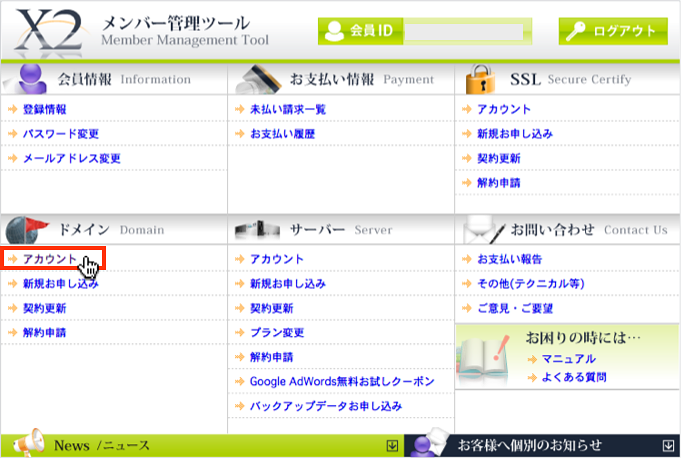Screen dimensions: 681x458
Task: Click the globe flag ドメイン icon
Action: click(x=26, y=230)
